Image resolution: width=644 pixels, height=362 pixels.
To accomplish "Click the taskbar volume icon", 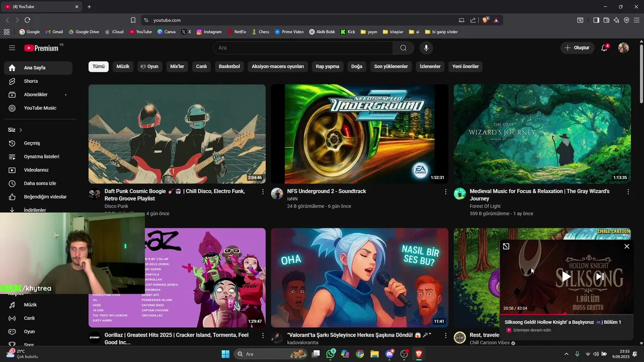I will (596, 354).
